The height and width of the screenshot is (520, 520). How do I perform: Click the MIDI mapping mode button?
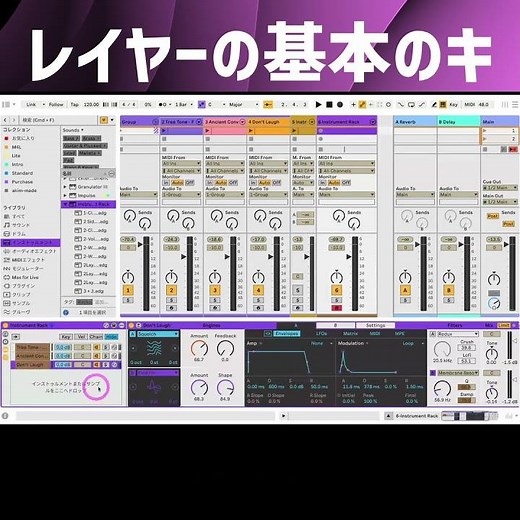[x=469, y=105]
